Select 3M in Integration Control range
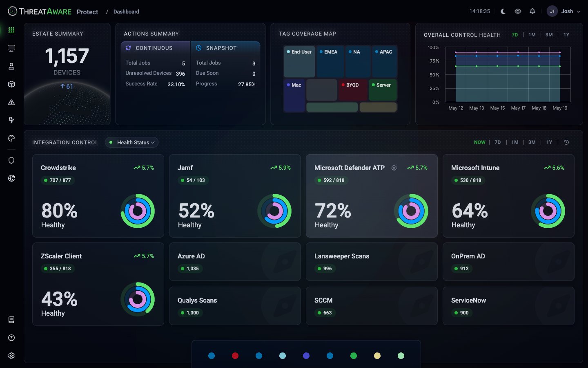This screenshot has height=368, width=588. pos(532,142)
